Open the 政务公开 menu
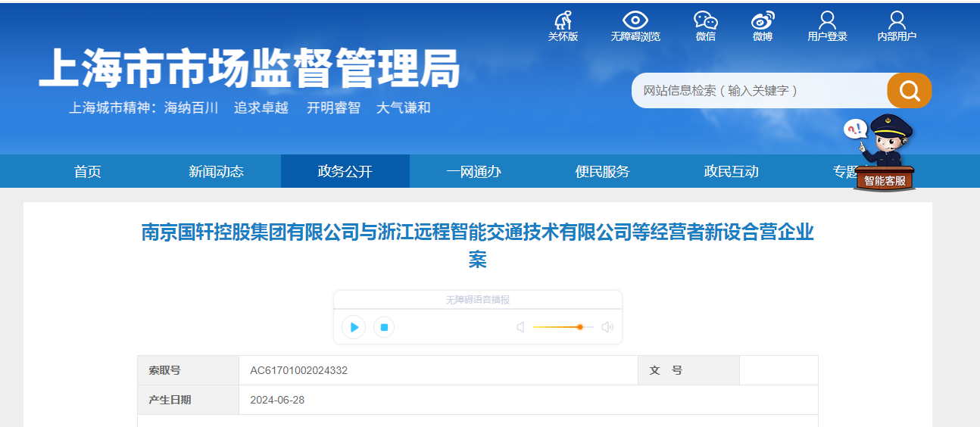980x427 pixels. pos(345,172)
